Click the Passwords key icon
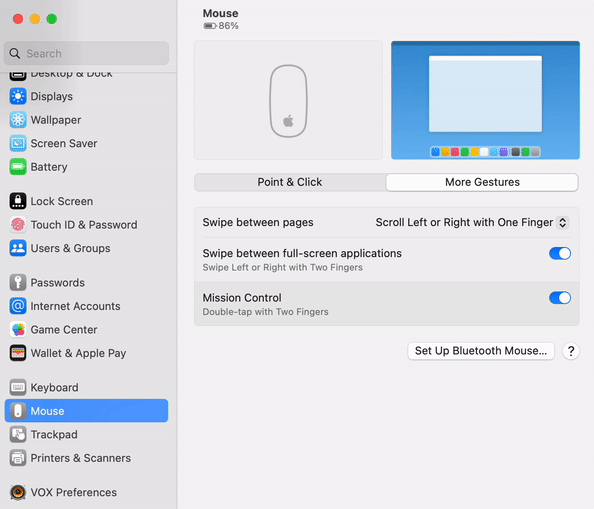The width and height of the screenshot is (594, 509). [x=18, y=283]
